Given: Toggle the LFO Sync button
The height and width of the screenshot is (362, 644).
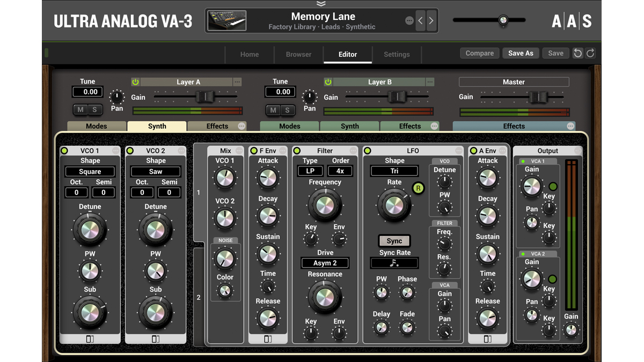Looking at the screenshot, I should click(x=394, y=241).
